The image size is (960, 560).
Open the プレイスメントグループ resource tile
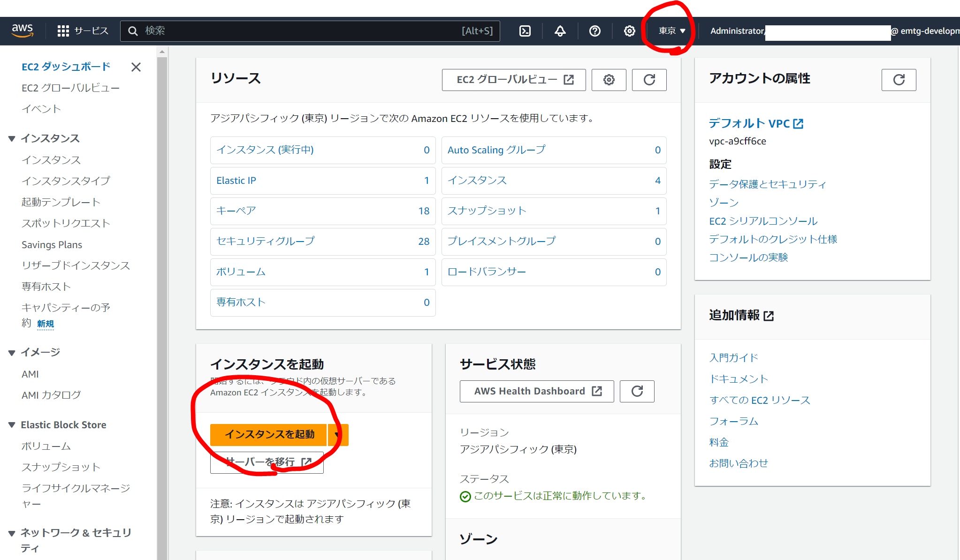point(554,242)
